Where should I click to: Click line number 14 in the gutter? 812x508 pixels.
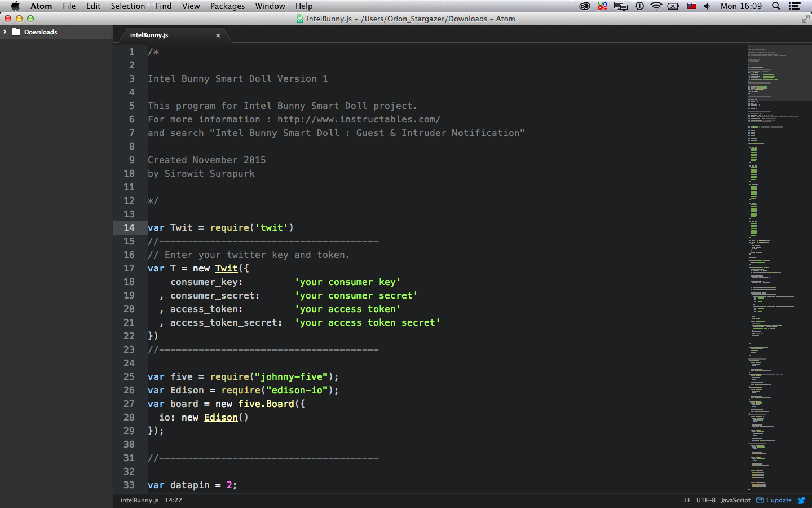(129, 227)
